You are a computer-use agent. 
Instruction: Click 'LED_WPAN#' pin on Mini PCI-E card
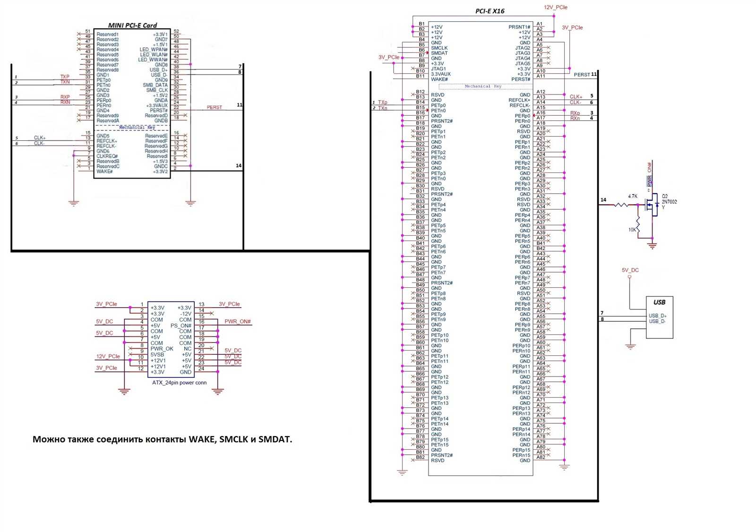(154, 50)
